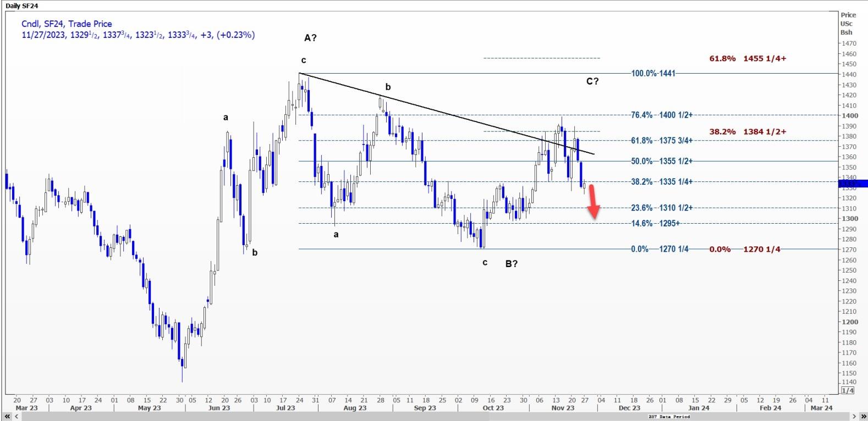Screen dimensions: 868x421
Task: Click the 1/4 tick-size box
Action: 847,390
